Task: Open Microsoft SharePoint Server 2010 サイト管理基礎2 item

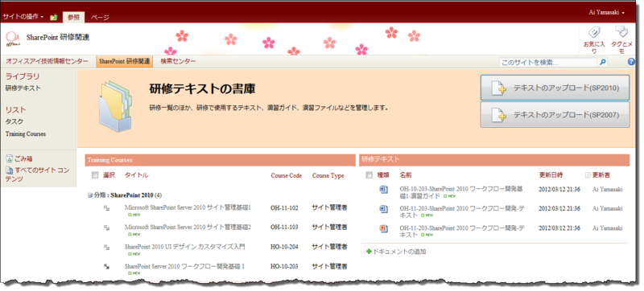Action: coord(188,227)
